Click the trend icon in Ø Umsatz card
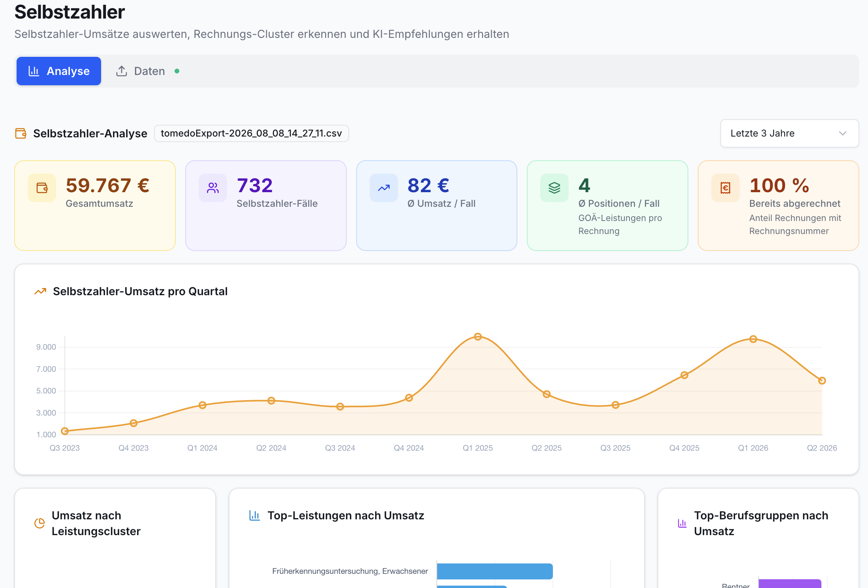 tap(384, 188)
